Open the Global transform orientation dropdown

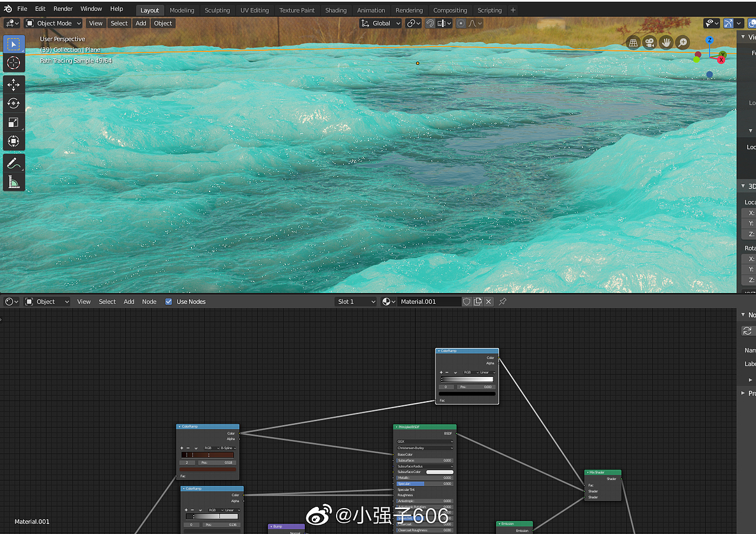click(380, 23)
